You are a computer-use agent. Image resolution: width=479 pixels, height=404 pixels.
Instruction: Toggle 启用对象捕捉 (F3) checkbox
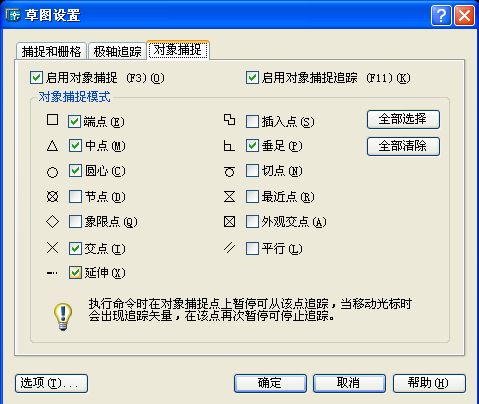click(36, 78)
